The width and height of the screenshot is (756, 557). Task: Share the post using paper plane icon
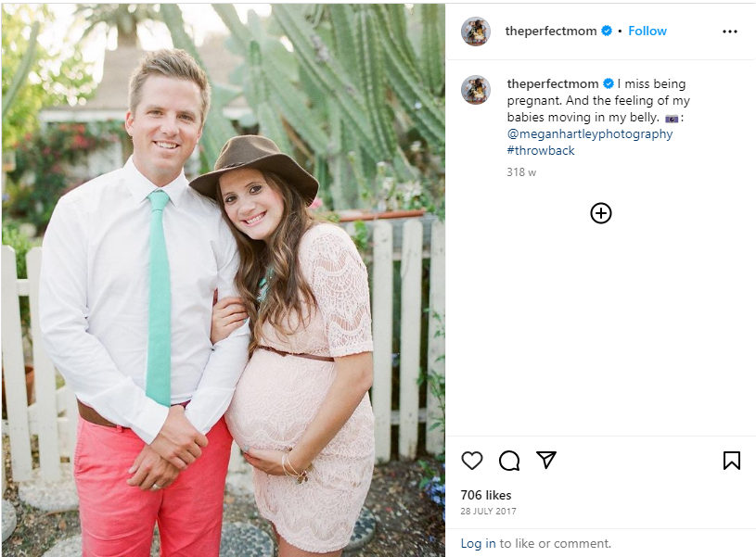[x=546, y=460]
